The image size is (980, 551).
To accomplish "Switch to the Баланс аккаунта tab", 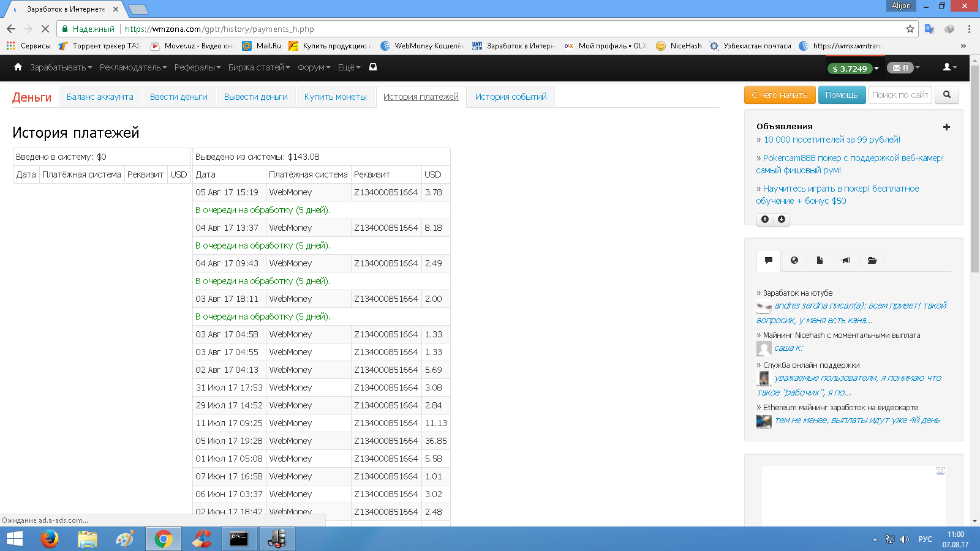I will [100, 97].
